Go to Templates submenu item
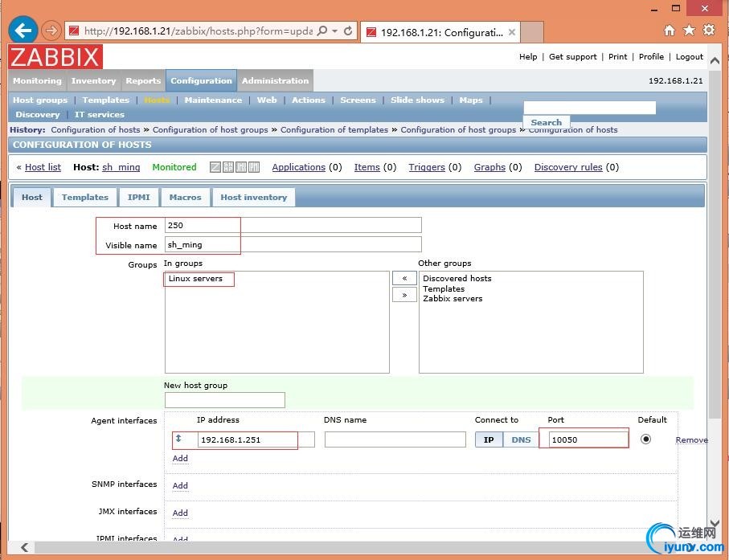 106,100
